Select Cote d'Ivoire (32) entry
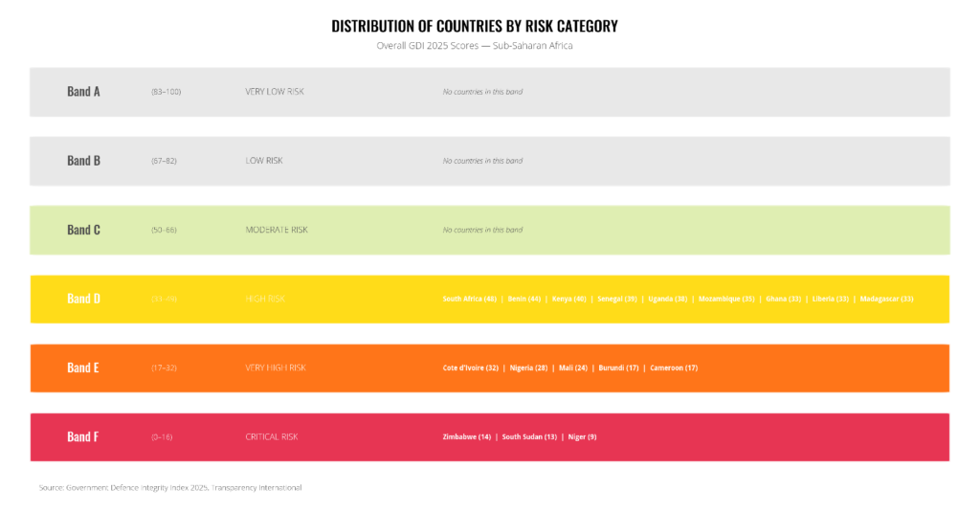Image resolution: width=980 pixels, height=512 pixels. 471,367
